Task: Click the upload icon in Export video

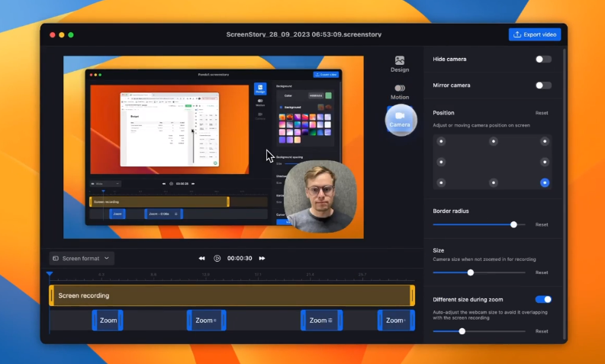Action: point(517,34)
